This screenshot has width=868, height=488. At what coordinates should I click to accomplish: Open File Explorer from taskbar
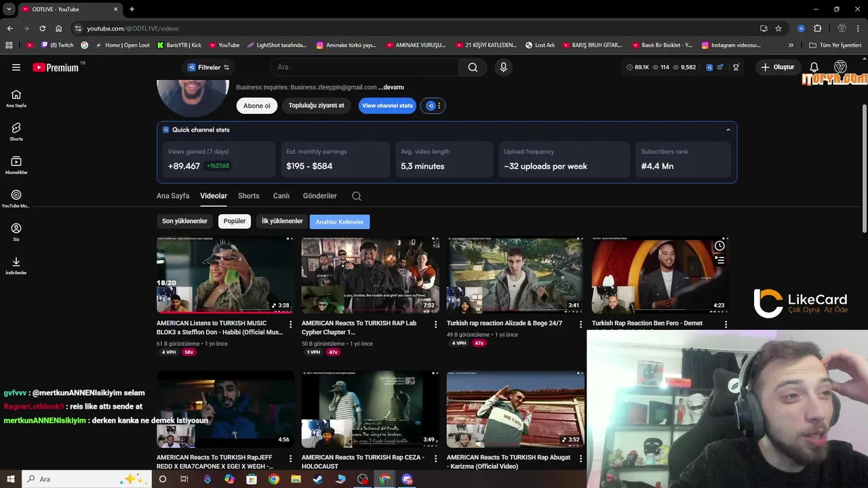(x=296, y=479)
